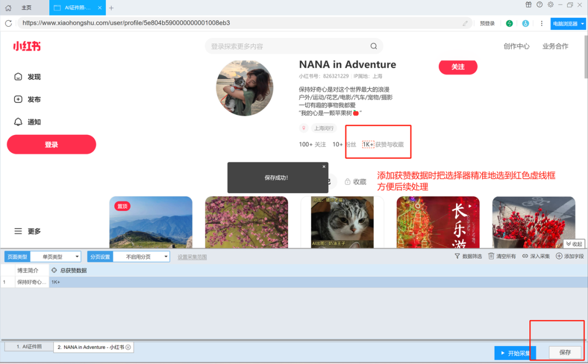Open the pinned mountain landscape post
Image resolution: width=588 pixels, height=364 pixels.
coord(151,222)
